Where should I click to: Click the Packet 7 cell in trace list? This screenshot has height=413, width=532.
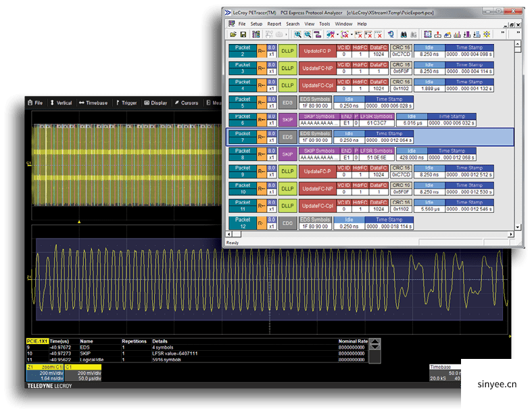242,137
